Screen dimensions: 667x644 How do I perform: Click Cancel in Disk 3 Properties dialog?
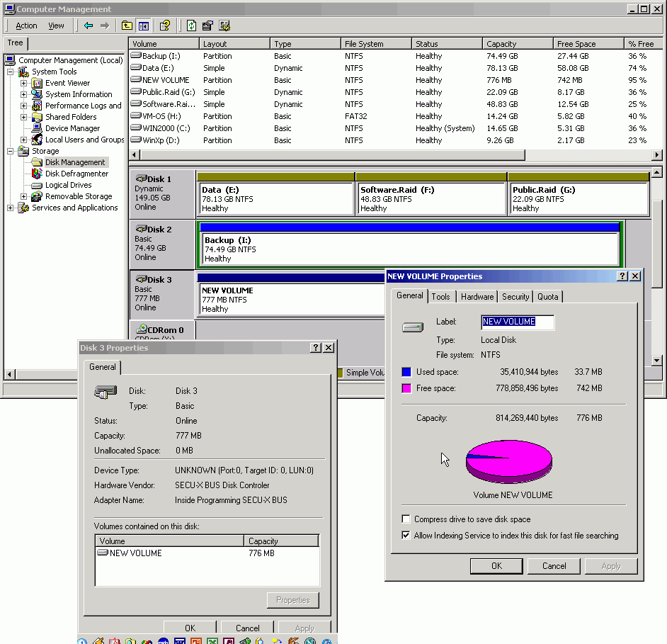(x=247, y=628)
